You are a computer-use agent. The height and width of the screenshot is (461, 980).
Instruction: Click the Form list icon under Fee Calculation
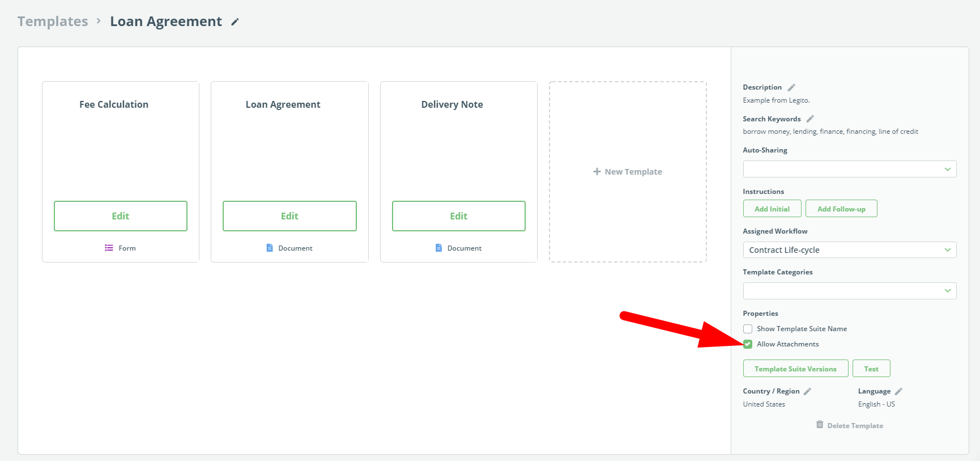[109, 248]
